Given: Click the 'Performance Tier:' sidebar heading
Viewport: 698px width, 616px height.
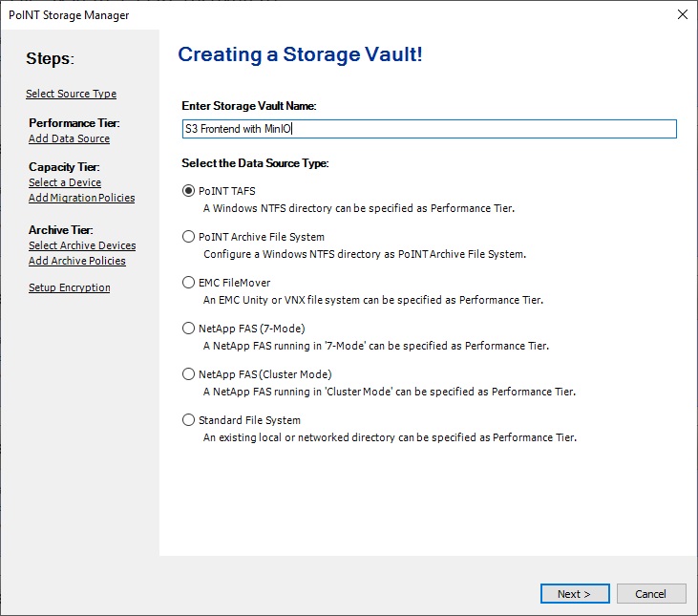Looking at the screenshot, I should [x=74, y=123].
